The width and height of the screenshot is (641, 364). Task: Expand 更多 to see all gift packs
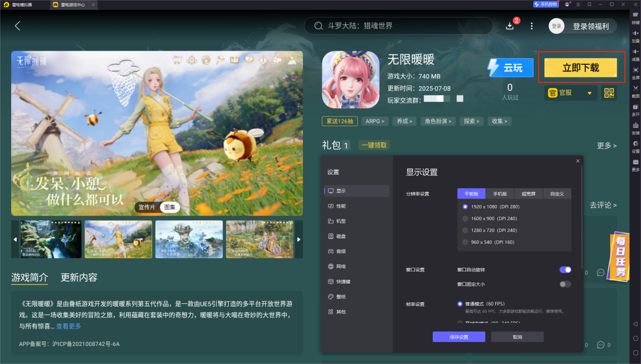tap(608, 145)
